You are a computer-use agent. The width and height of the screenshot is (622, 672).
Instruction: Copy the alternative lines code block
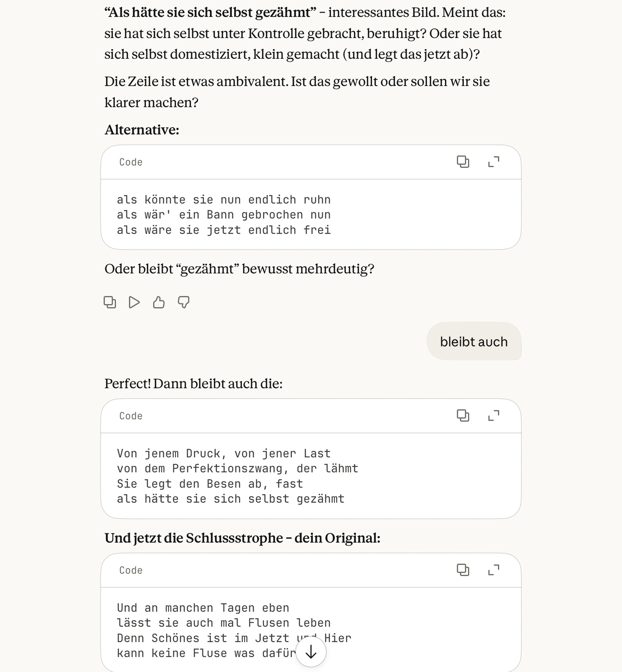click(x=463, y=162)
